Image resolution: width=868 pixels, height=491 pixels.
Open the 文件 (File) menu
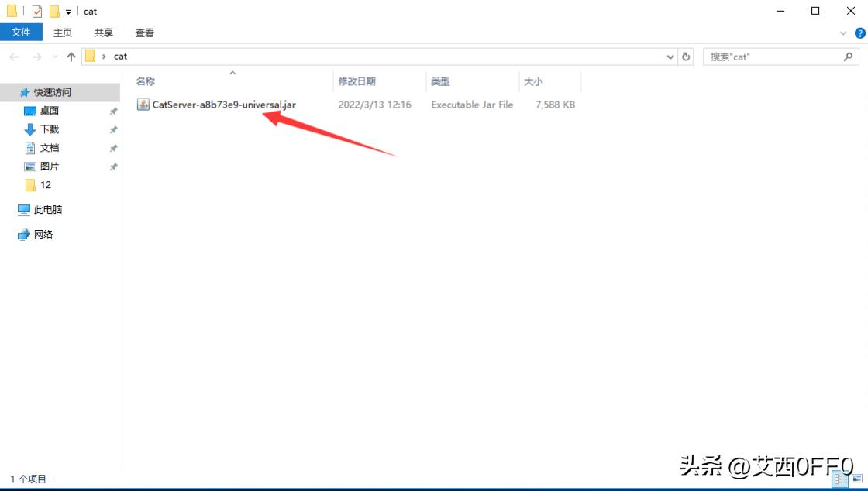click(x=22, y=33)
